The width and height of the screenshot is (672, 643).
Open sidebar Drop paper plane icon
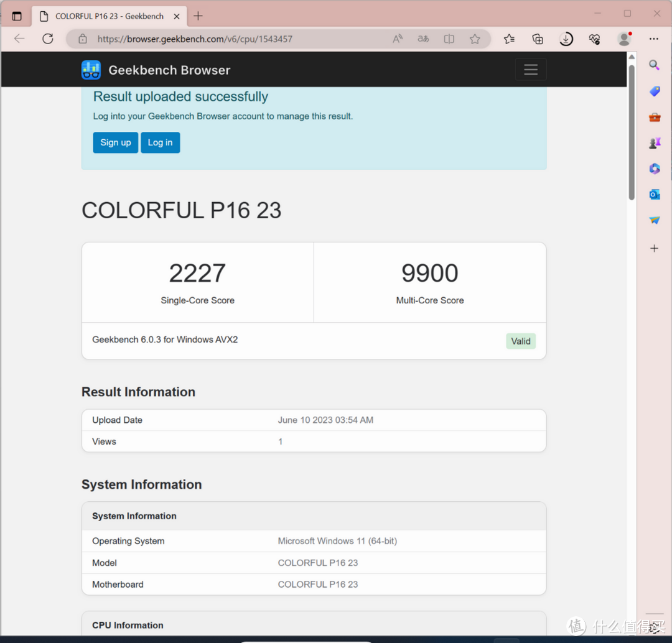pos(654,220)
